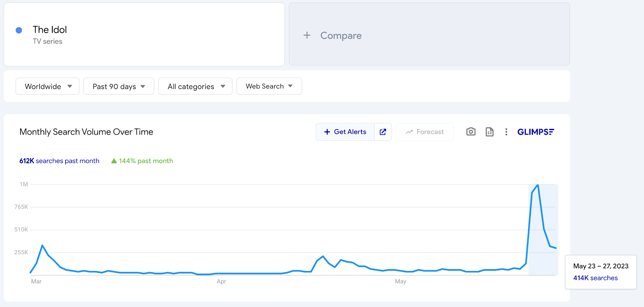Click the Get Alerts button
The width and height of the screenshot is (644, 307).
345,132
